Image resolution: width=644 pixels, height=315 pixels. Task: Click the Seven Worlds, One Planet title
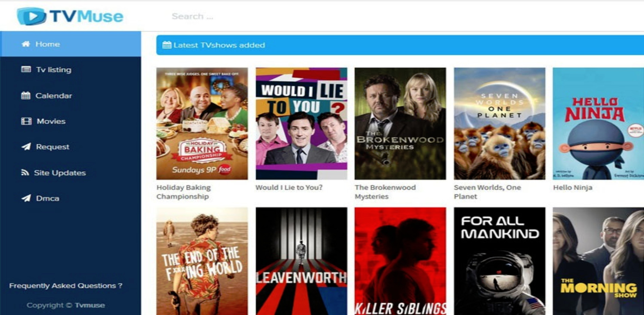pyautogui.click(x=487, y=192)
